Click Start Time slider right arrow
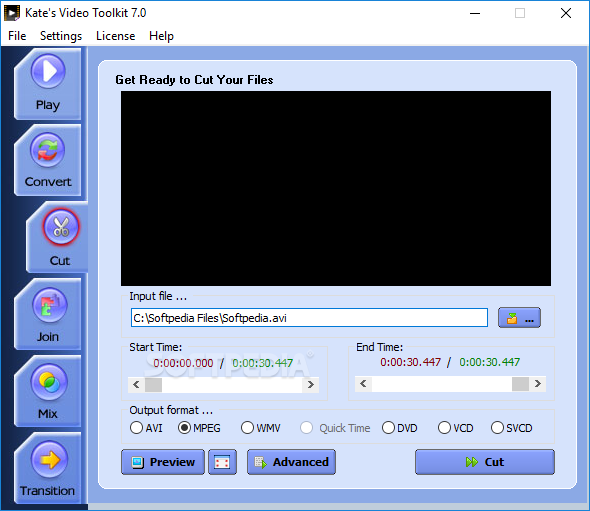This screenshot has height=511, width=590. (310, 385)
